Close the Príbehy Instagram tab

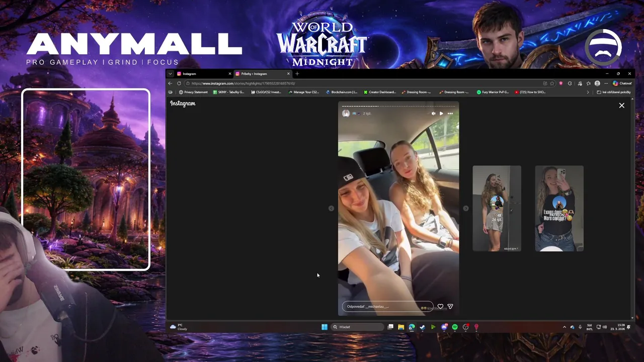288,73
